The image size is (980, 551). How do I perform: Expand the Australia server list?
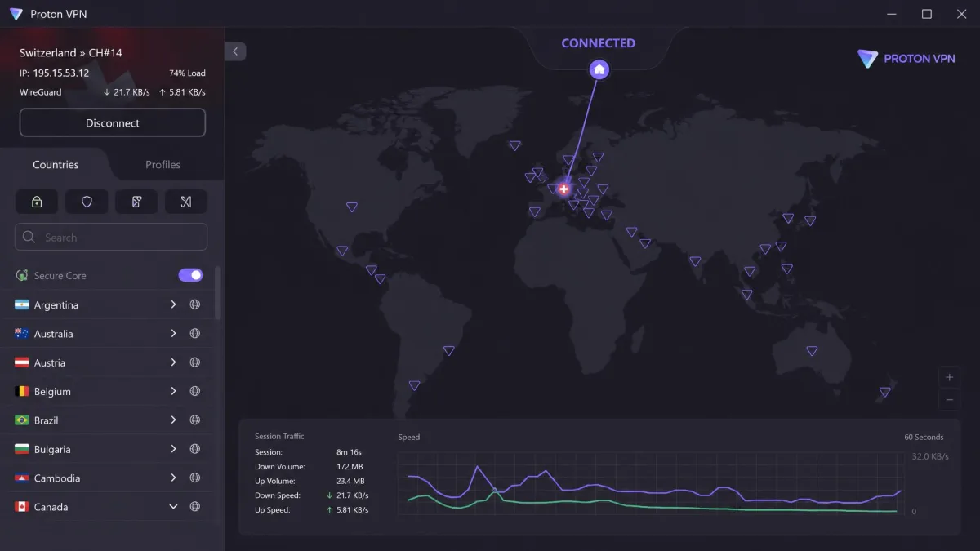[173, 333]
